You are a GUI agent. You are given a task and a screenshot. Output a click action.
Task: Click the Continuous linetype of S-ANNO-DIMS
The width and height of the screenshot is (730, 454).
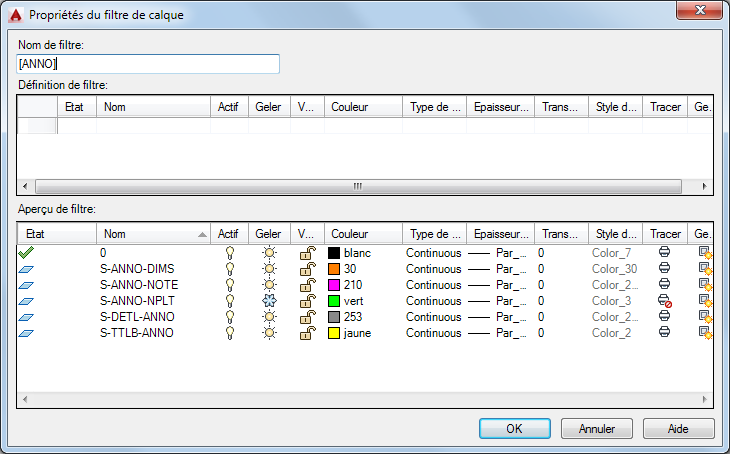click(x=433, y=269)
